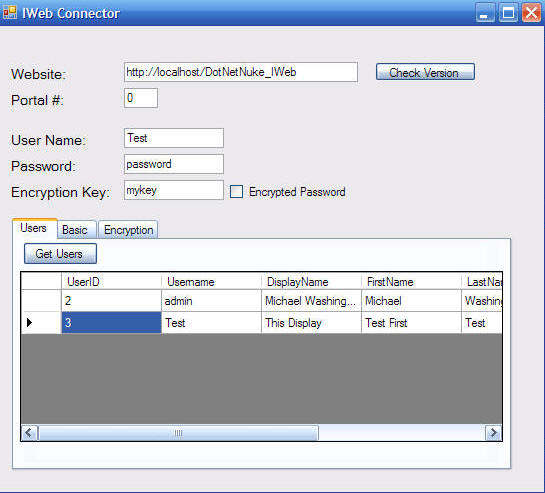
Task: Maximize the IWeb Connector window
Action: pos(508,13)
